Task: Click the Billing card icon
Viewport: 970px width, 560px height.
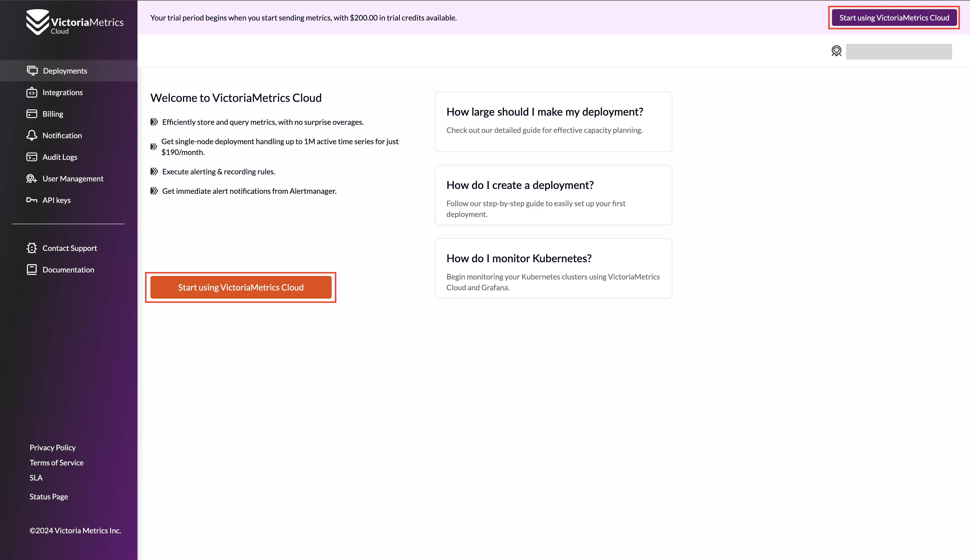Action: (x=32, y=114)
